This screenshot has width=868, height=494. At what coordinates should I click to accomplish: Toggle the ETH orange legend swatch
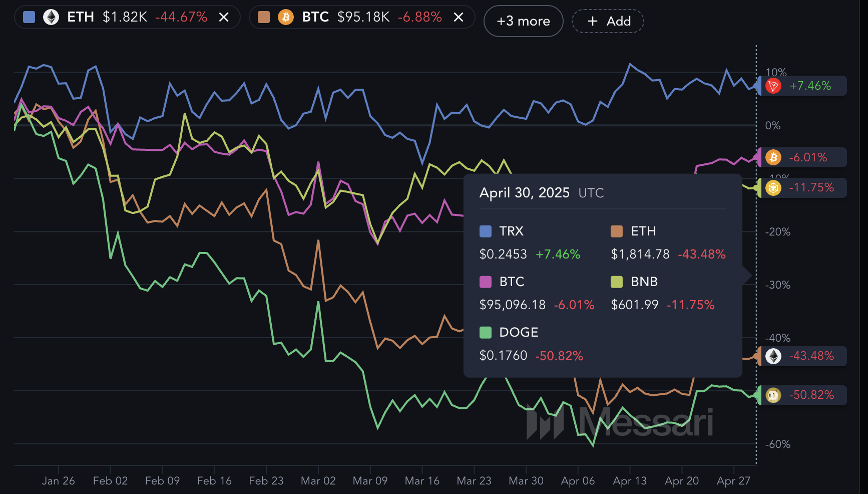pos(617,231)
